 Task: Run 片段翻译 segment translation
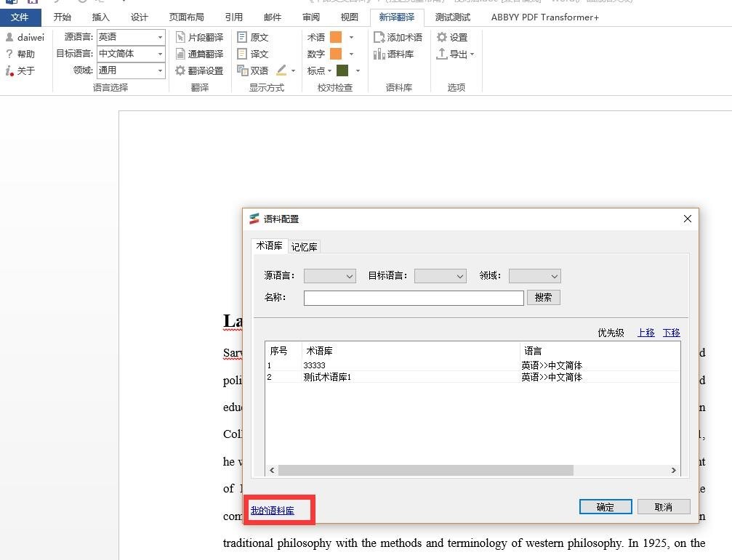[x=199, y=37]
